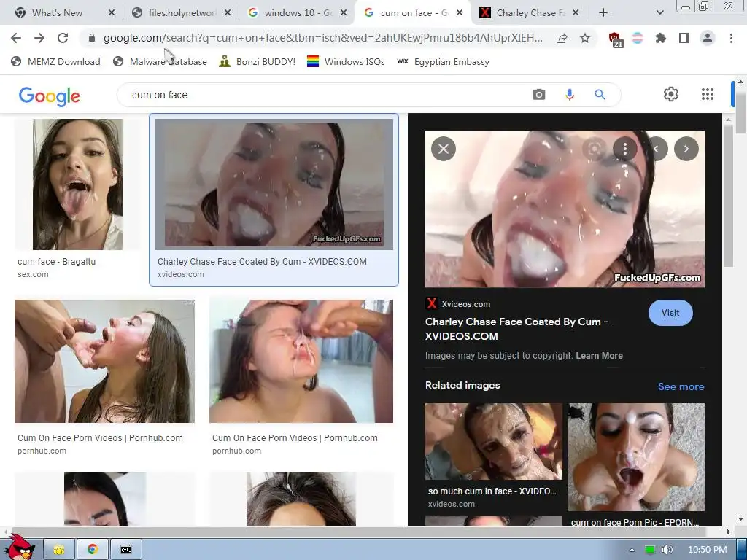
Task: Start search by image with camera icon
Action: (539, 95)
